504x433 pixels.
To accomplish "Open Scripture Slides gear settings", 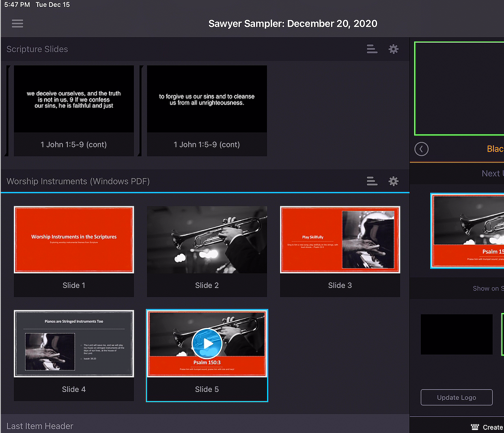I will click(394, 49).
